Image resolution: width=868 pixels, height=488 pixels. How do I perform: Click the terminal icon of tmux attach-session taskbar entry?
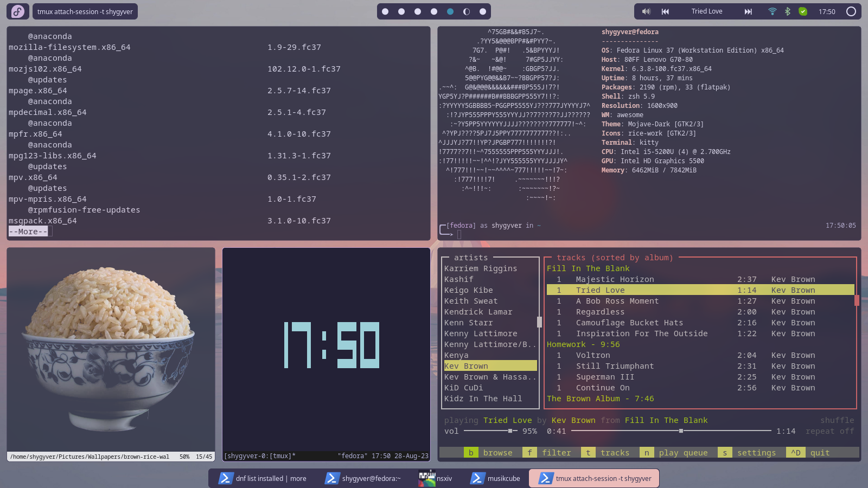[545, 478]
